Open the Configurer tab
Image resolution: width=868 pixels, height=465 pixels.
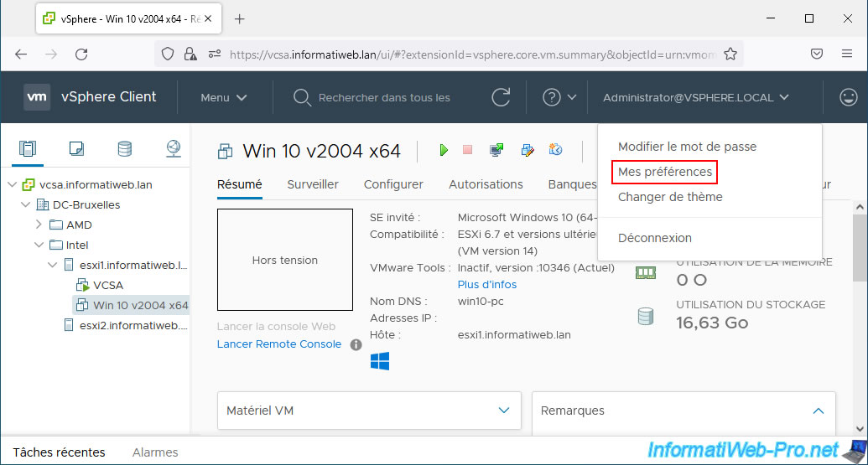click(393, 184)
